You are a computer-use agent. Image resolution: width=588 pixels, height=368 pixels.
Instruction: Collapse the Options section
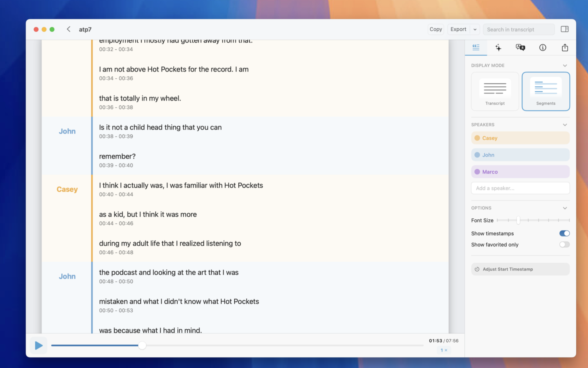point(565,208)
